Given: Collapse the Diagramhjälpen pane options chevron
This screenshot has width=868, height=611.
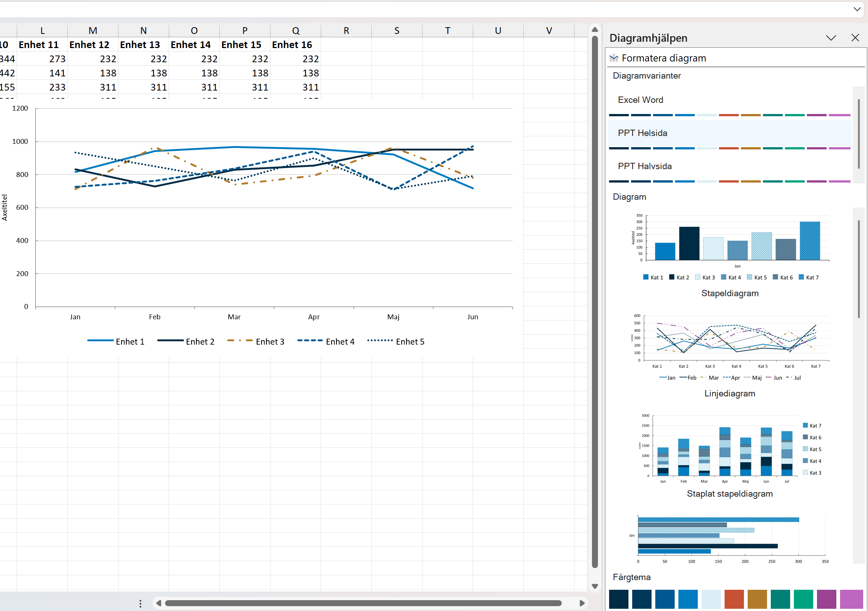Looking at the screenshot, I should point(831,38).
